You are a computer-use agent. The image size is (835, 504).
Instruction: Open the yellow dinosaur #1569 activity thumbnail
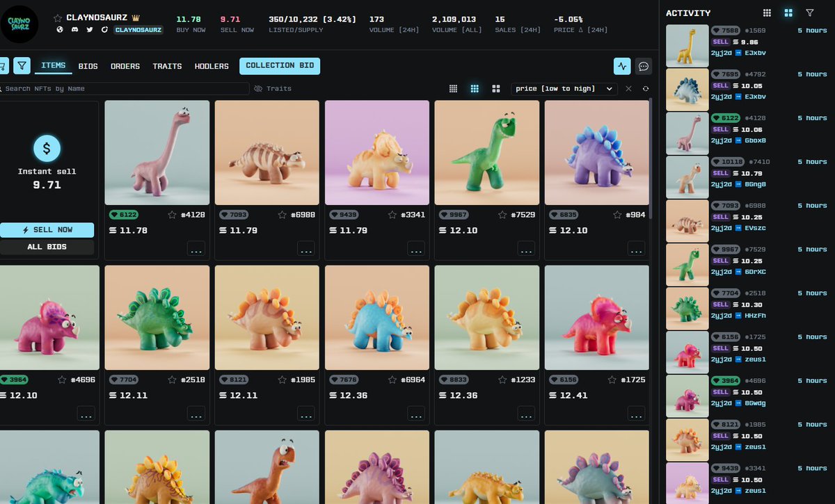(687, 46)
